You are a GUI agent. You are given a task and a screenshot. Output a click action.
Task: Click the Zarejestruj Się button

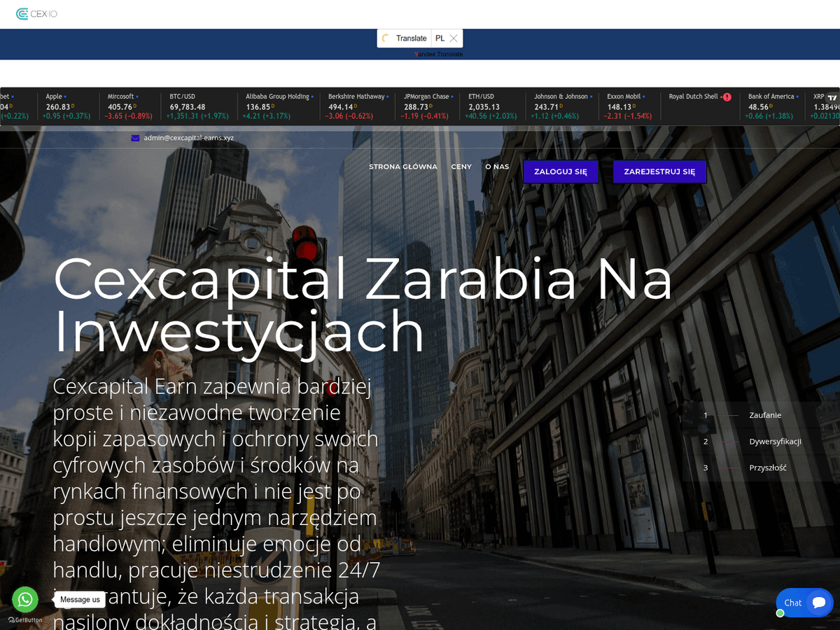click(660, 171)
